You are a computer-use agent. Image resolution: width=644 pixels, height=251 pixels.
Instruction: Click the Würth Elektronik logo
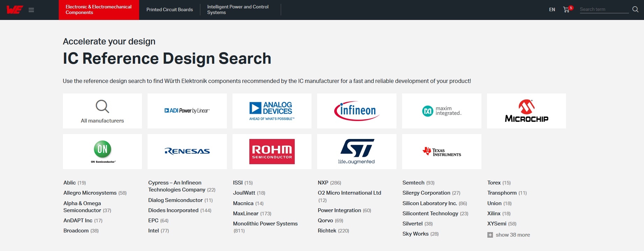pos(14,10)
